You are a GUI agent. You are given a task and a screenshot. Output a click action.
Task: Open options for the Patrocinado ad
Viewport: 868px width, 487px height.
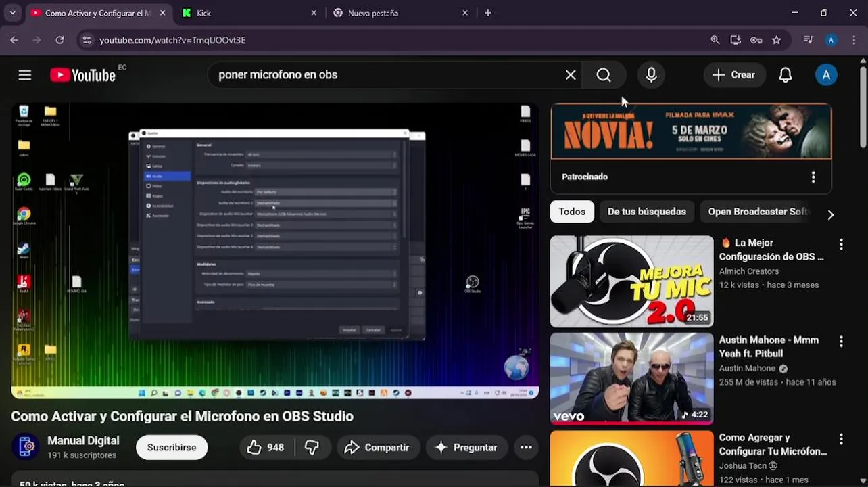point(813,177)
